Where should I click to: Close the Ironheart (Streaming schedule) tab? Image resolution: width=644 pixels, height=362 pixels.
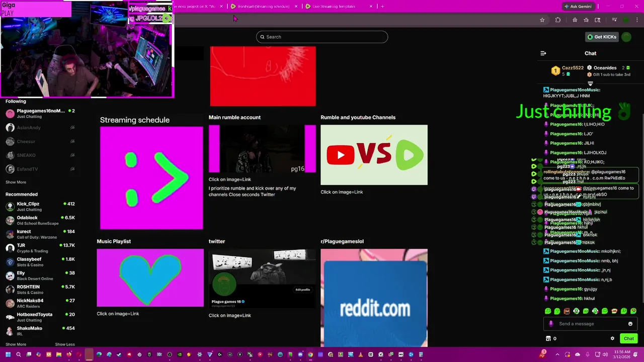(296, 7)
